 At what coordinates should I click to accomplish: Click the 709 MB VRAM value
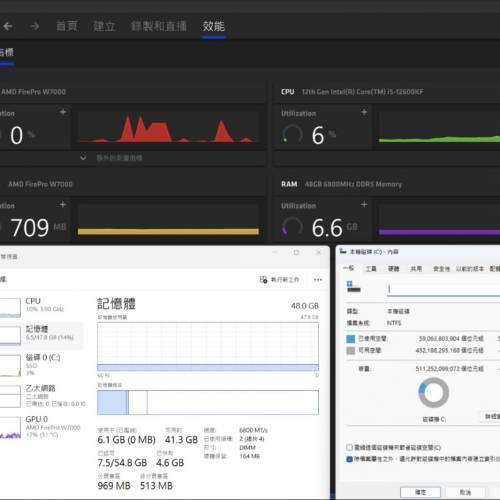[x=38, y=228]
